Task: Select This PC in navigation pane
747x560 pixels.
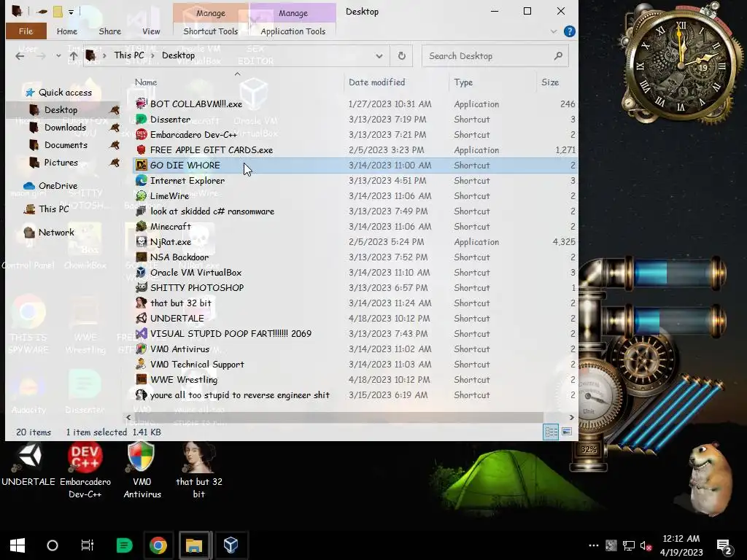Action: coord(47,209)
